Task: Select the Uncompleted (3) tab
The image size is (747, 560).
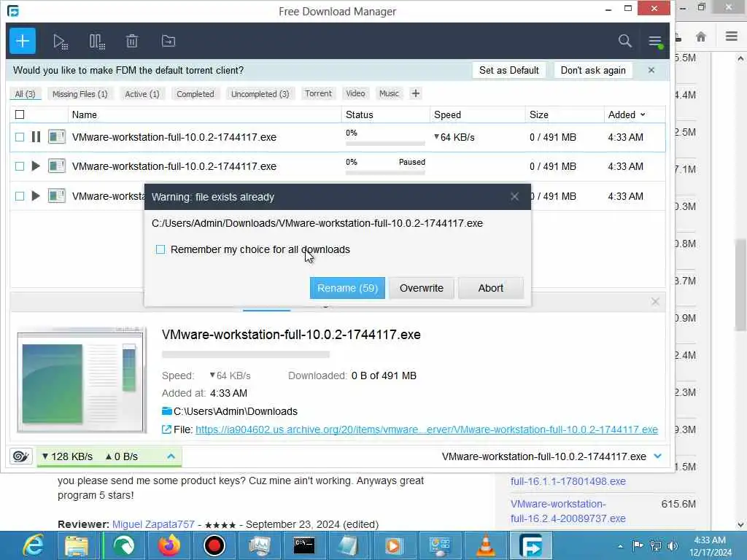Action: coord(260,94)
